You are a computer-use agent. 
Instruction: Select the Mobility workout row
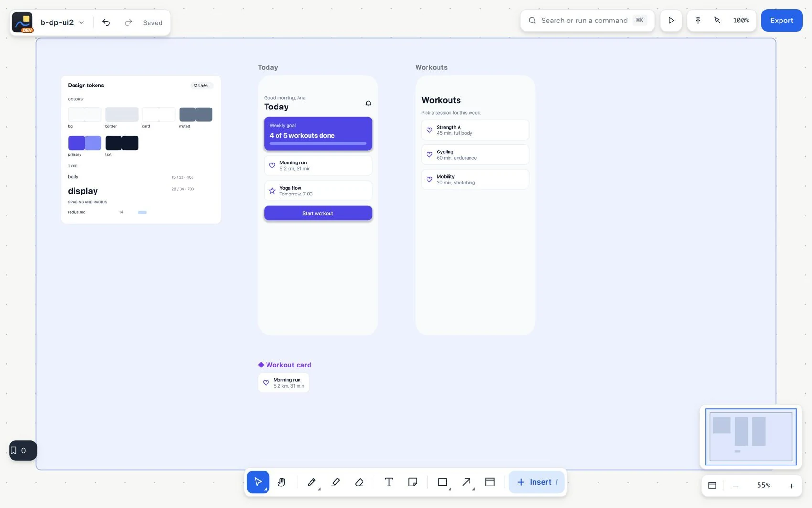point(475,180)
